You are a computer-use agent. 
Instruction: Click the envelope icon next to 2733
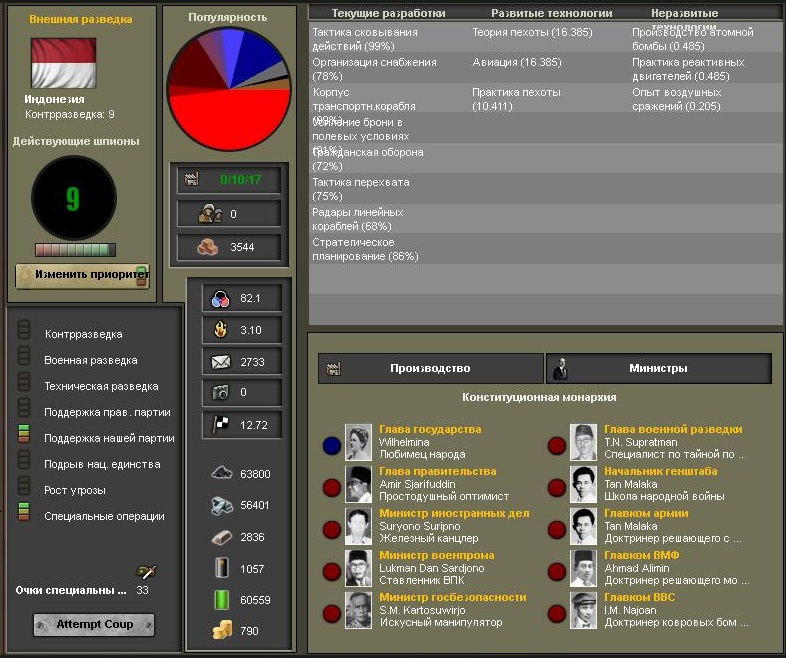[220, 361]
